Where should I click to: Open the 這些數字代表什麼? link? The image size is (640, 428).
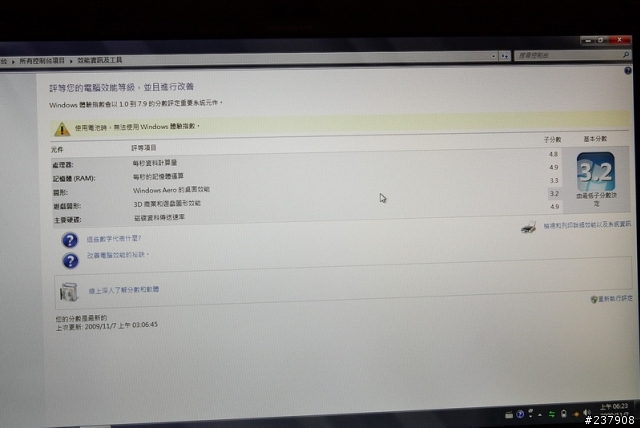tap(114, 239)
